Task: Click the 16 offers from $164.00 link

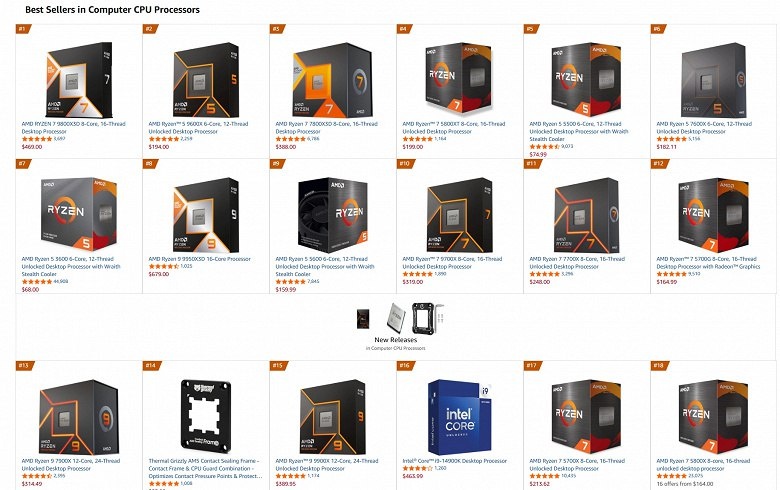Action: (x=684, y=484)
